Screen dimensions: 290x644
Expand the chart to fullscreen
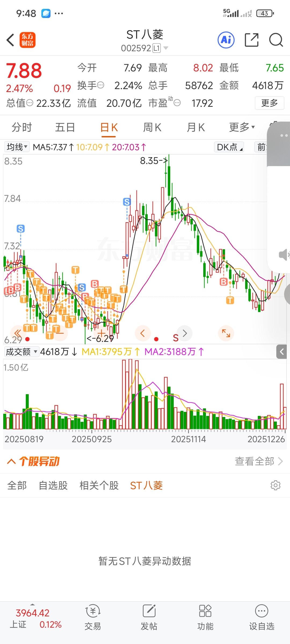coord(226,333)
